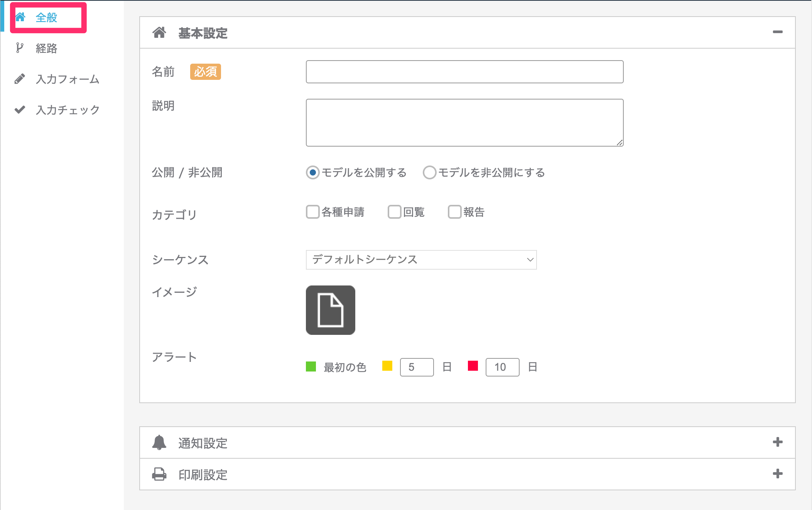Click the printer icon for 印刷設定
Image resolution: width=812 pixels, height=510 pixels.
[159, 474]
